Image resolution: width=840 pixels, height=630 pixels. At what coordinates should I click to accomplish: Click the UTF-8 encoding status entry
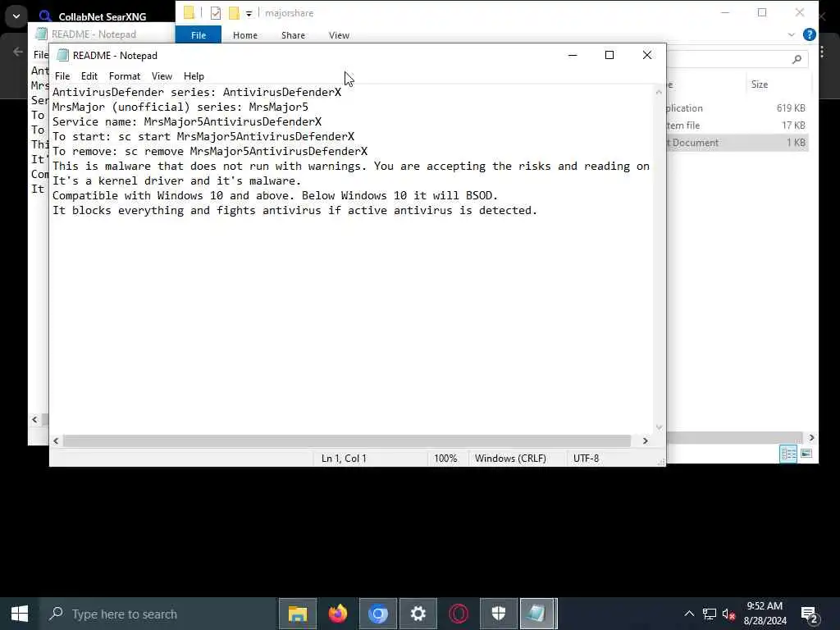586,459
